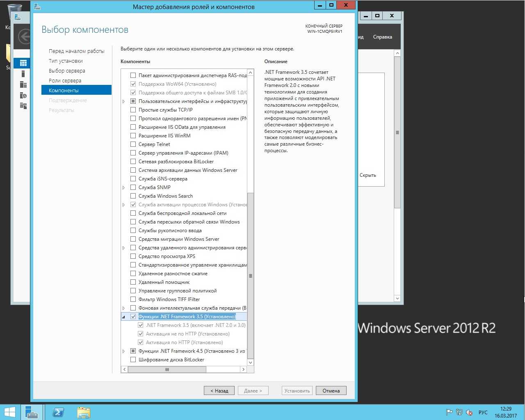Click the muted speaker tray icon

pyautogui.click(x=469, y=412)
